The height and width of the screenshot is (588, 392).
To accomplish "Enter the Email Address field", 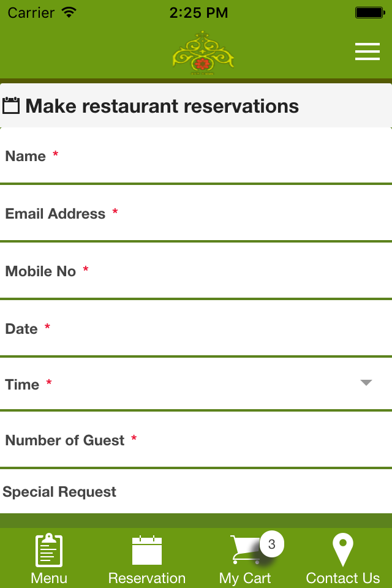I will click(x=196, y=214).
